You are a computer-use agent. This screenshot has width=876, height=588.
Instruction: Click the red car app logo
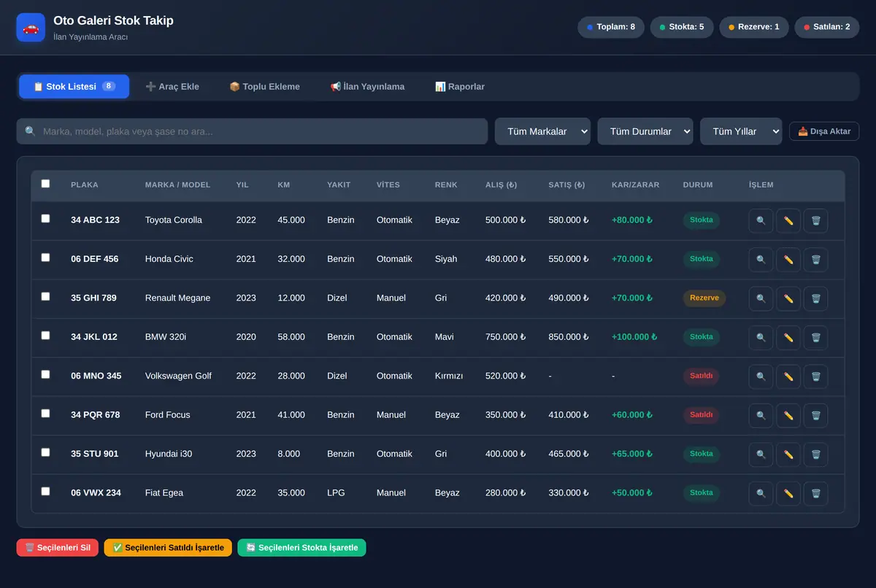tap(31, 27)
